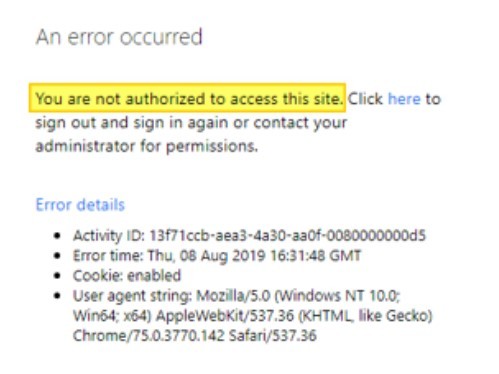The width and height of the screenshot is (499, 374).
Task: Click the 'Cookie: enabled' entry
Action: pos(127,276)
